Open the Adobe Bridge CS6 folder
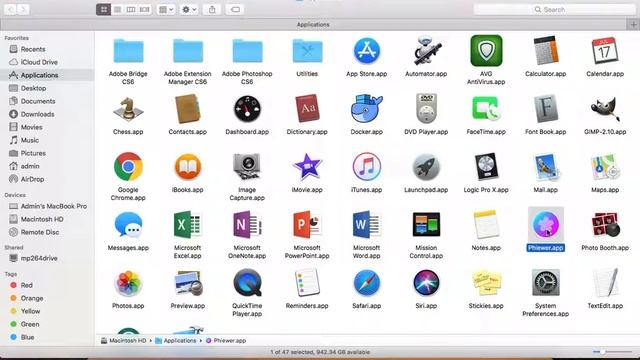Screen dimensions: 640x360 [128, 51]
